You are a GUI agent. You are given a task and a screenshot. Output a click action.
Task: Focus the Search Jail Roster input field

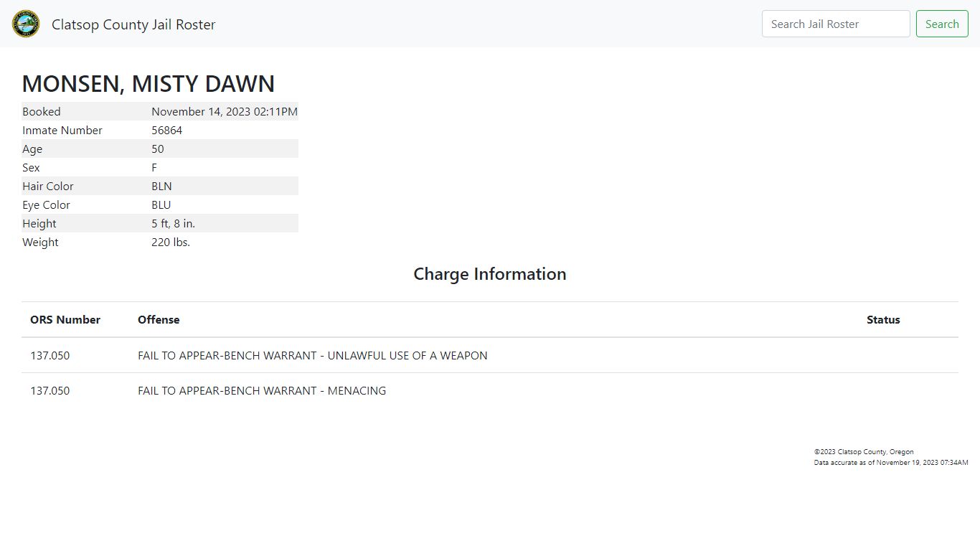[835, 24]
